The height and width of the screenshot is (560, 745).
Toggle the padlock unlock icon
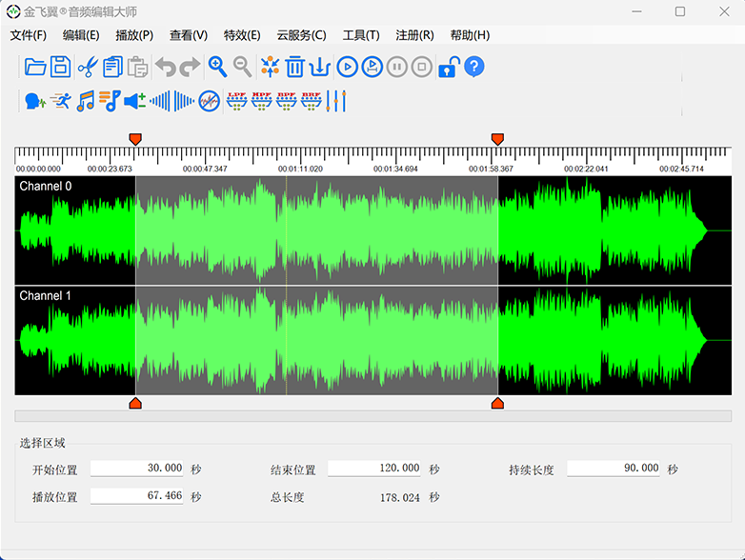[x=448, y=67]
